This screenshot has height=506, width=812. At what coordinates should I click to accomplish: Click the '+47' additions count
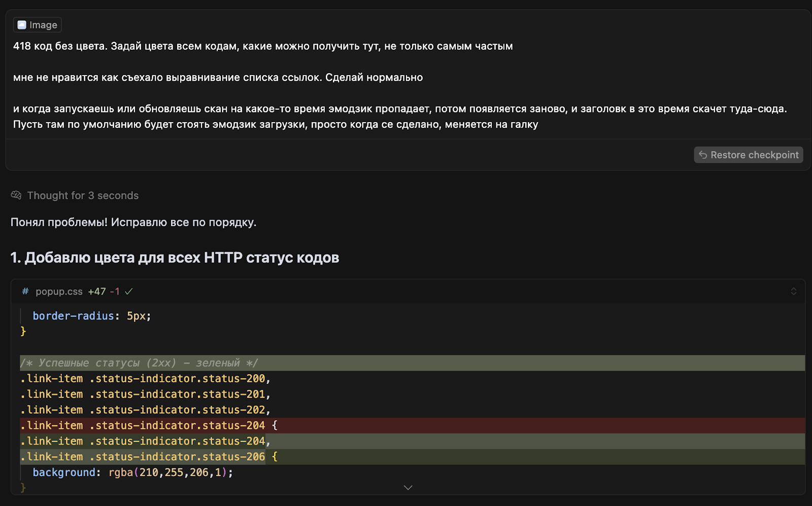(x=97, y=292)
